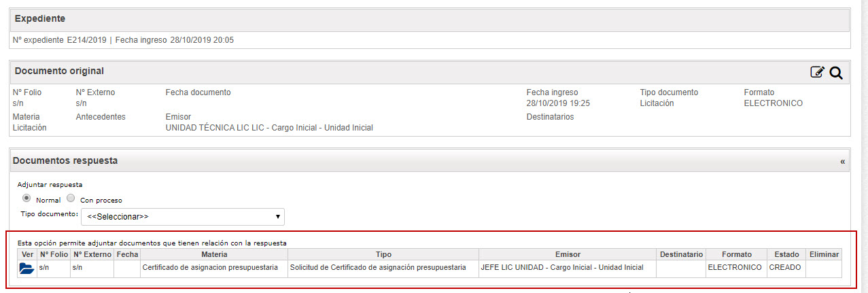Click the Estado column header

(786, 254)
